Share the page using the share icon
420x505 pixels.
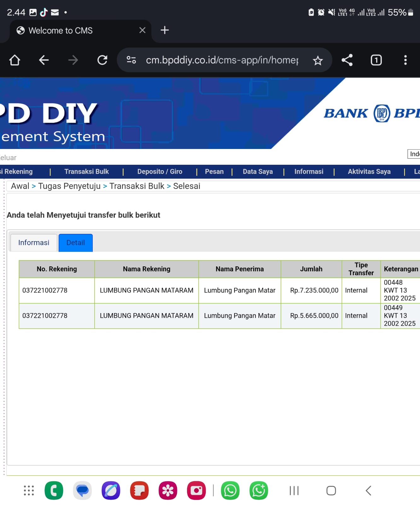347,60
